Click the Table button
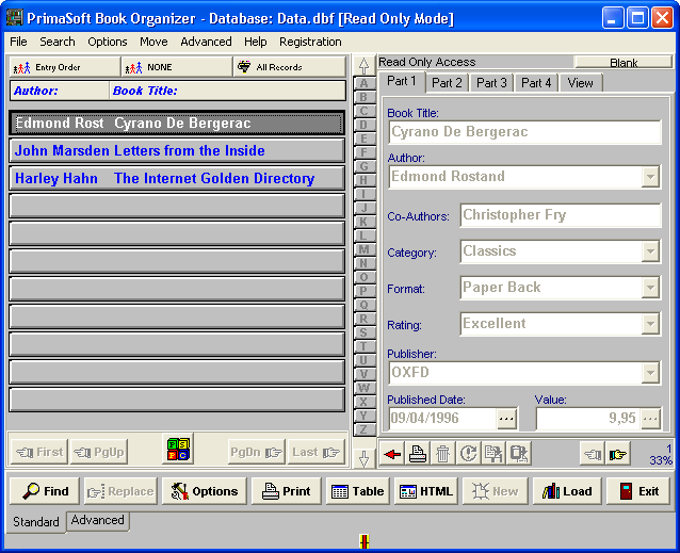 (358, 491)
